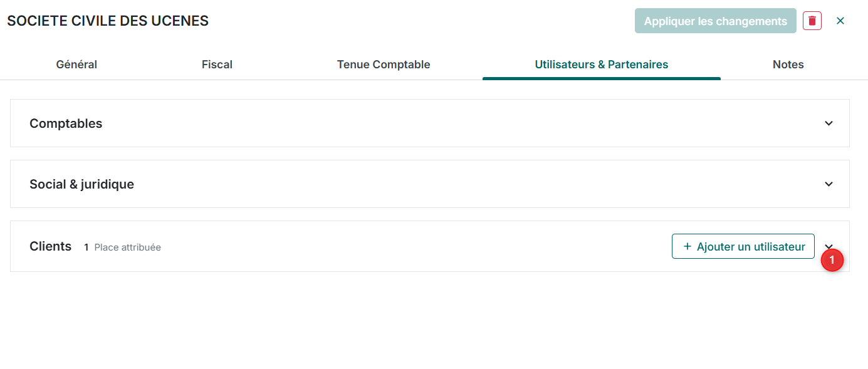Screen dimensions: 868x369
Task: Click Appliquer les changements button
Action: pos(716,21)
